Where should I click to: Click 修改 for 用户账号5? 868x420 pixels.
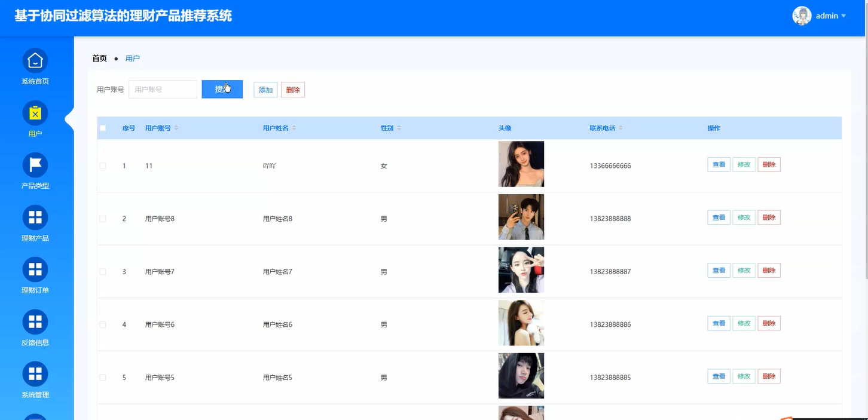pyautogui.click(x=744, y=376)
